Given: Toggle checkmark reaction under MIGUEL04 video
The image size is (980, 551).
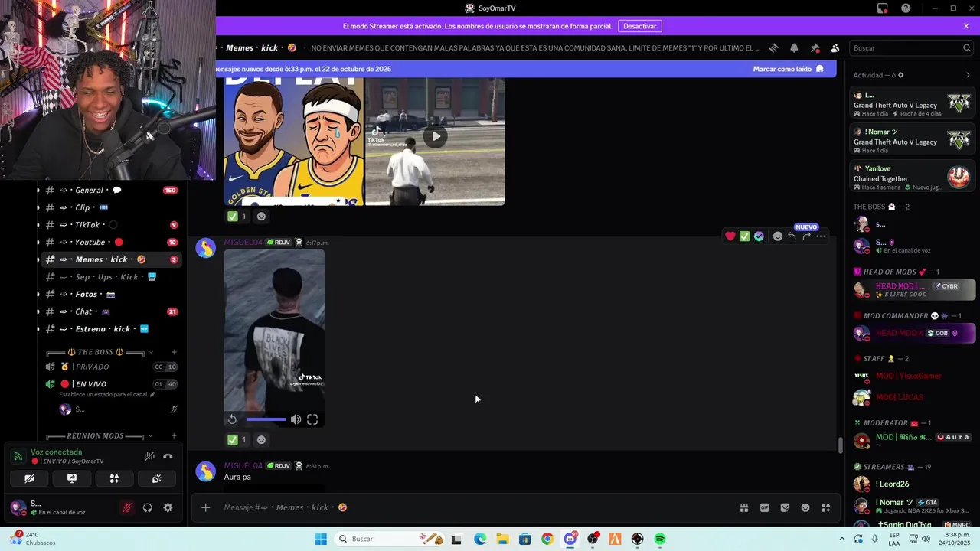Looking at the screenshot, I should (237, 439).
